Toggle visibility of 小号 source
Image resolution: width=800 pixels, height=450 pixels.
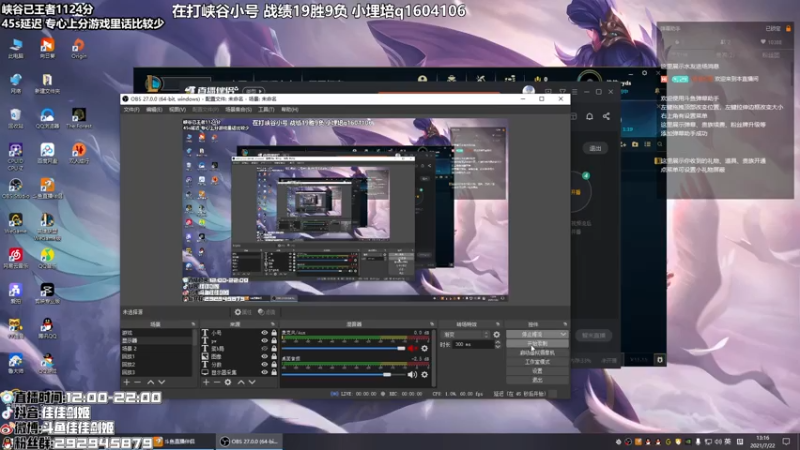click(x=264, y=333)
